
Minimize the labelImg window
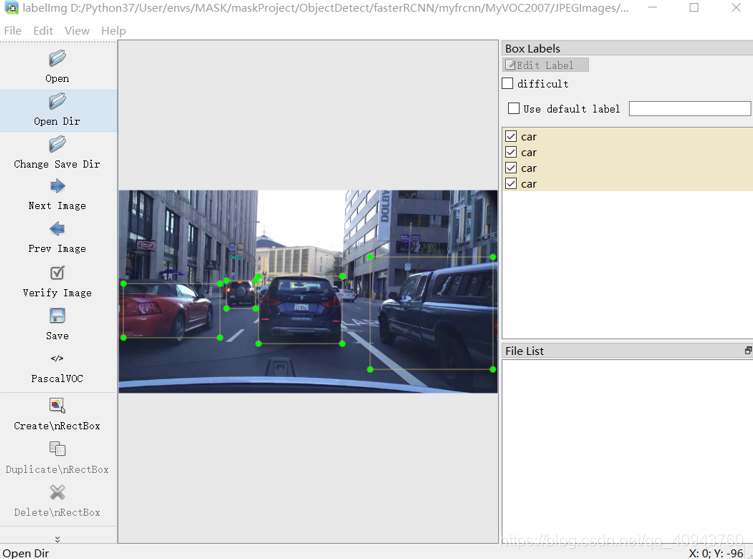(652, 8)
